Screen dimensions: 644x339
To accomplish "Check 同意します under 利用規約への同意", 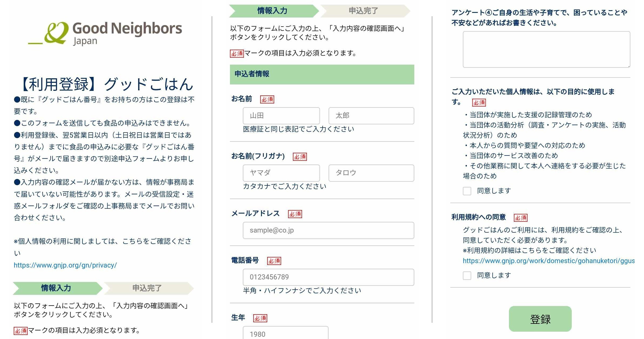I will pos(467,275).
